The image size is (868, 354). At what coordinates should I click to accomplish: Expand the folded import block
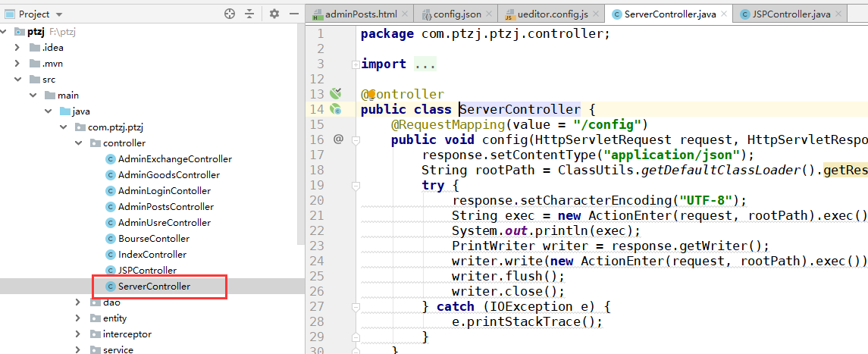click(356, 64)
